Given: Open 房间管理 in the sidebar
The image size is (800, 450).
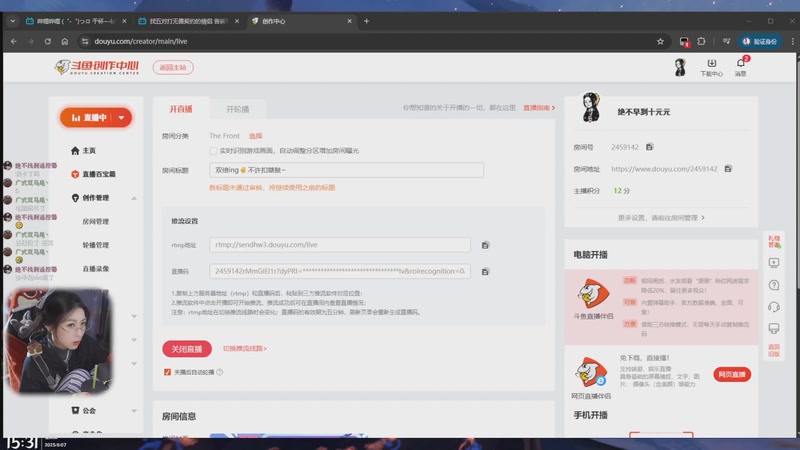Looking at the screenshot, I should click(x=95, y=221).
